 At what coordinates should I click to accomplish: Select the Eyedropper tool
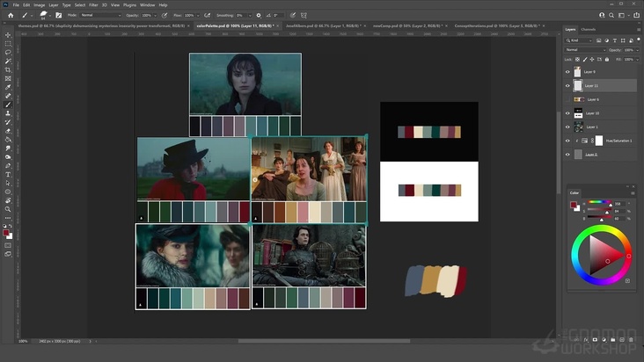click(x=8, y=87)
